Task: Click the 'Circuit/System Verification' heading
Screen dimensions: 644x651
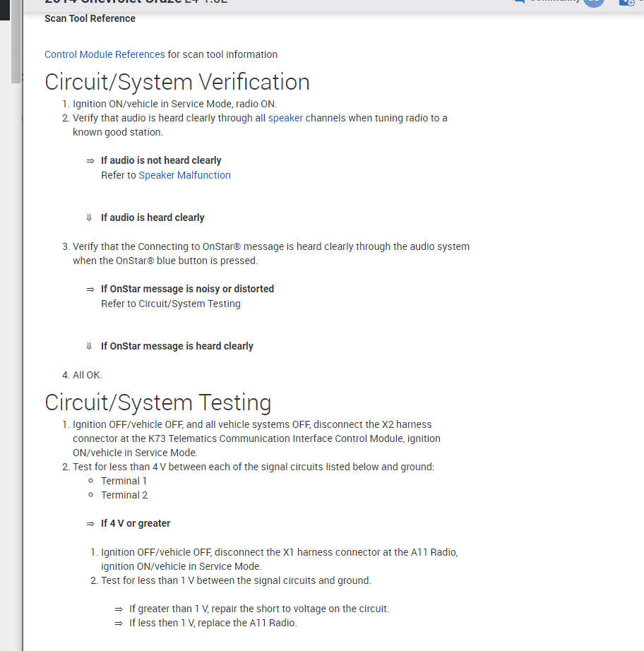Action: [177, 82]
